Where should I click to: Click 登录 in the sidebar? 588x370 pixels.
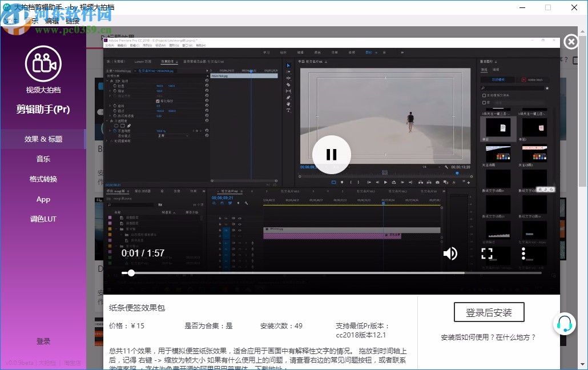43,341
